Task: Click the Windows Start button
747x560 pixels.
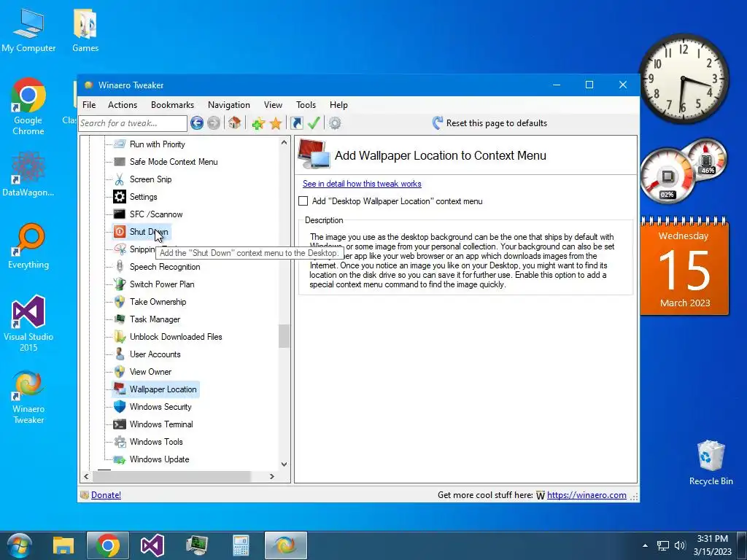Action: (18, 545)
